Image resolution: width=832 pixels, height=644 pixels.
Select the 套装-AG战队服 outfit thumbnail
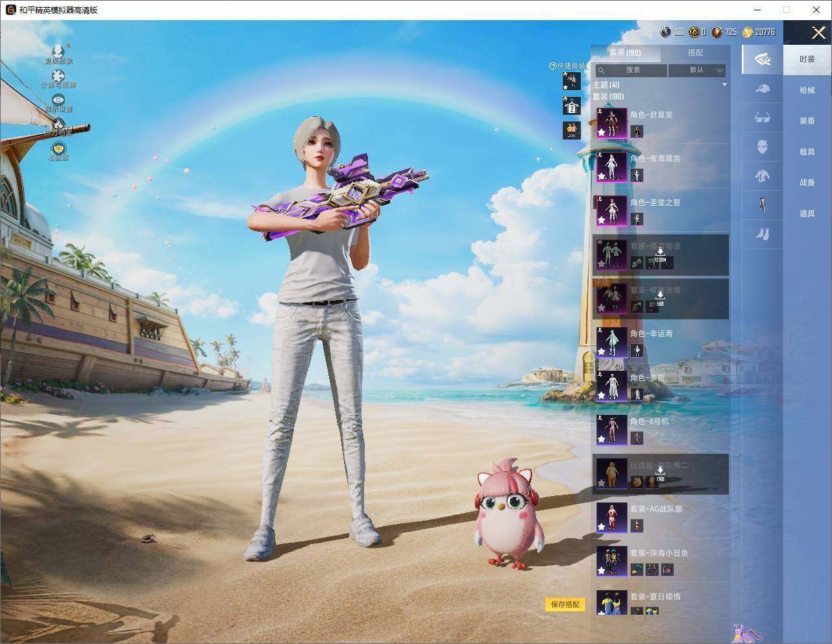click(x=612, y=518)
